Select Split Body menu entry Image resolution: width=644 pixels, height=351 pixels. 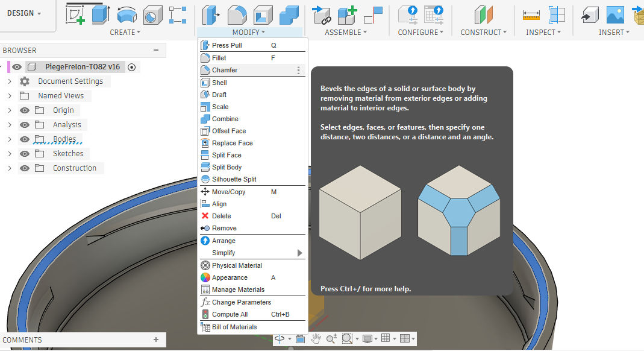click(227, 167)
